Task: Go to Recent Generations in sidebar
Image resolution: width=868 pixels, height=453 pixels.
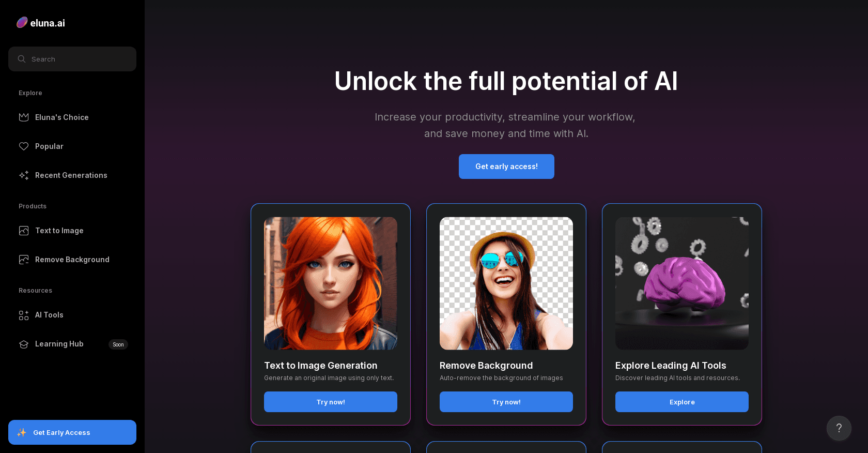Action: pos(72,175)
